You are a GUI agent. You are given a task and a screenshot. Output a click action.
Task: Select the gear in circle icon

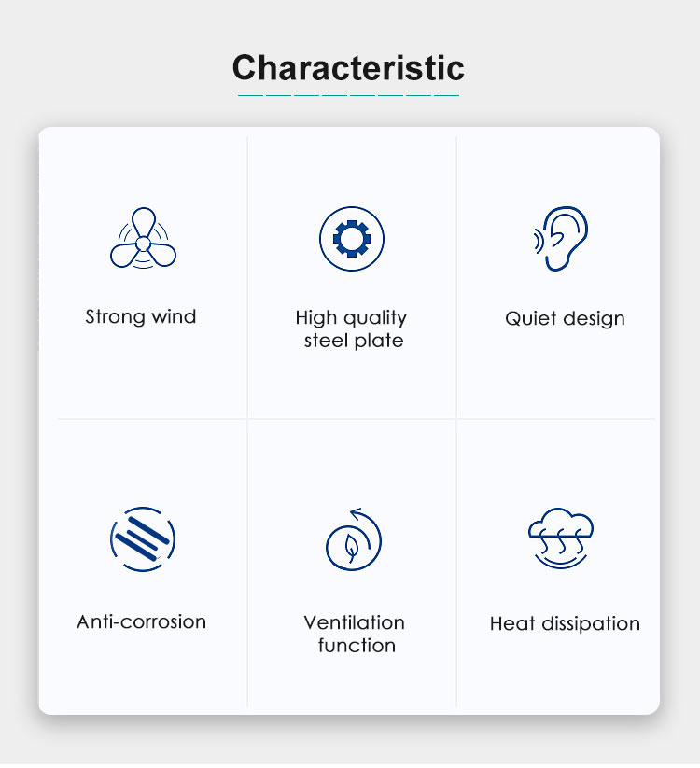click(352, 239)
